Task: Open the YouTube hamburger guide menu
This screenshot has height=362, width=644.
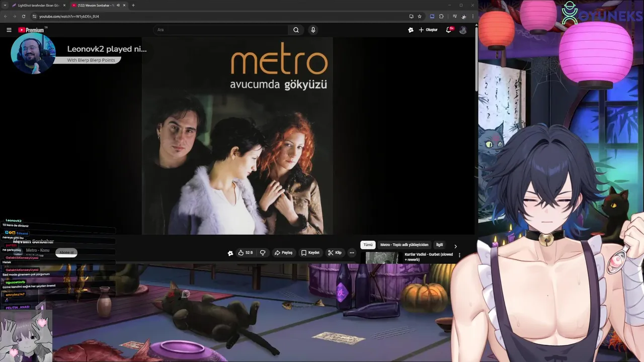Action: pos(9,30)
